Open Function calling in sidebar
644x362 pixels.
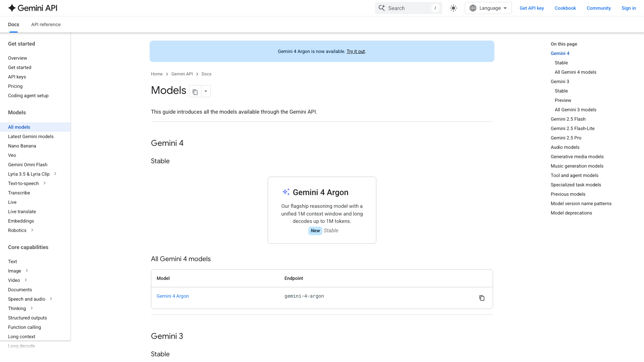click(24, 327)
